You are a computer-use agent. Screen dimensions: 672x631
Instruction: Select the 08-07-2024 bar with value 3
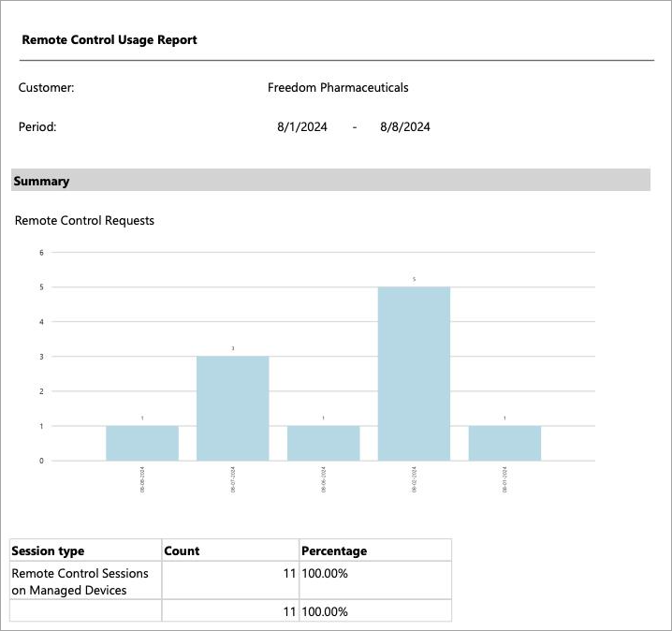[232, 408]
